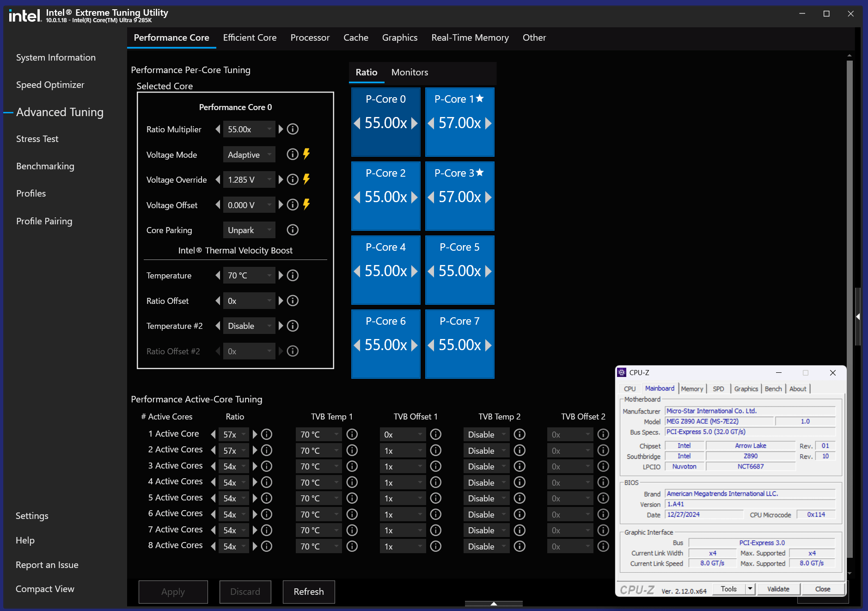
Task: Increase P-Core 0 ratio with right arrow
Action: tap(415, 123)
